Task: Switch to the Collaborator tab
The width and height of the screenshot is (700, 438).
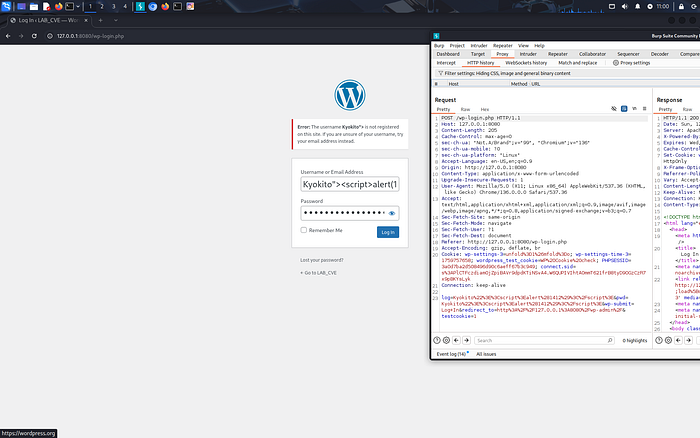Action: 592,54
